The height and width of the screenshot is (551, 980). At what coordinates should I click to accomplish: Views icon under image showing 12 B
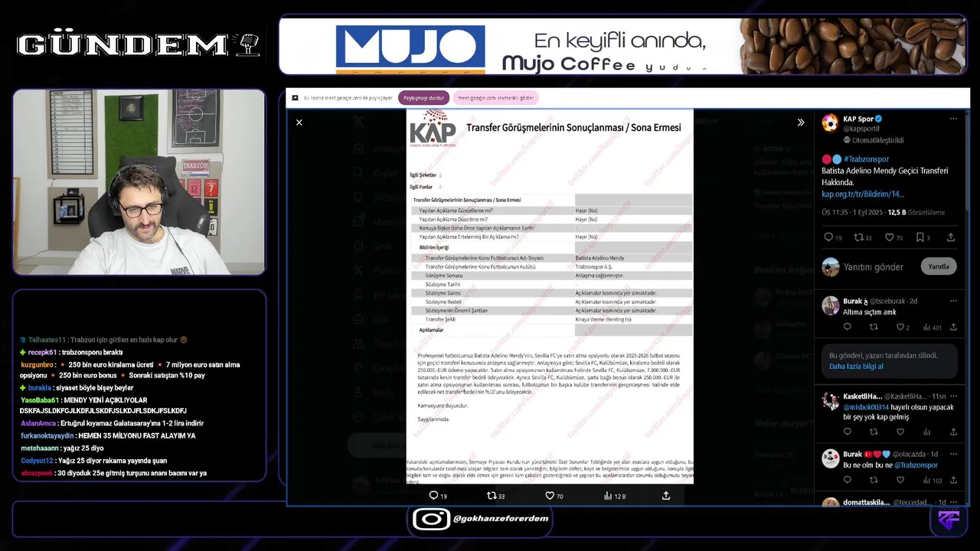coord(608,496)
